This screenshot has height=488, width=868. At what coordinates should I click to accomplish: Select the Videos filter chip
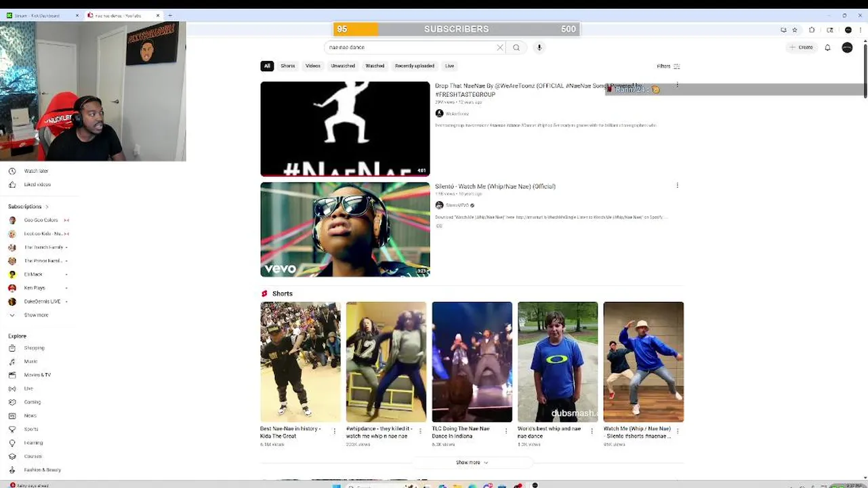(x=313, y=66)
